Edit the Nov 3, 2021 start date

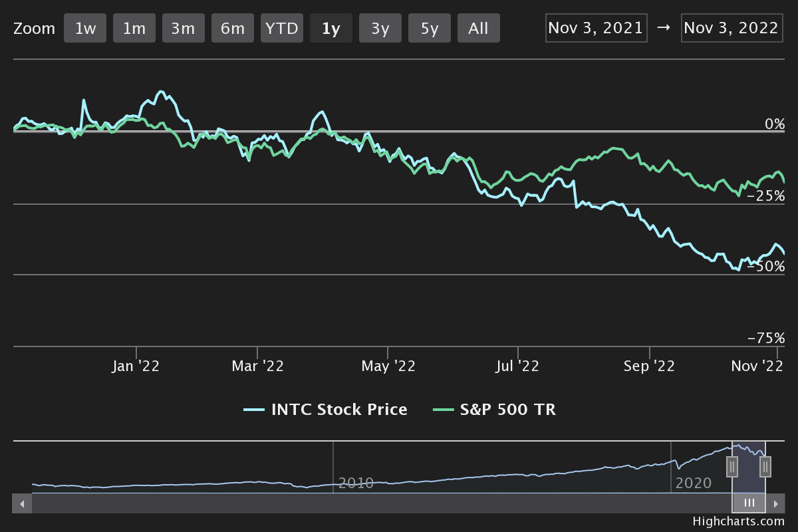tap(596, 28)
